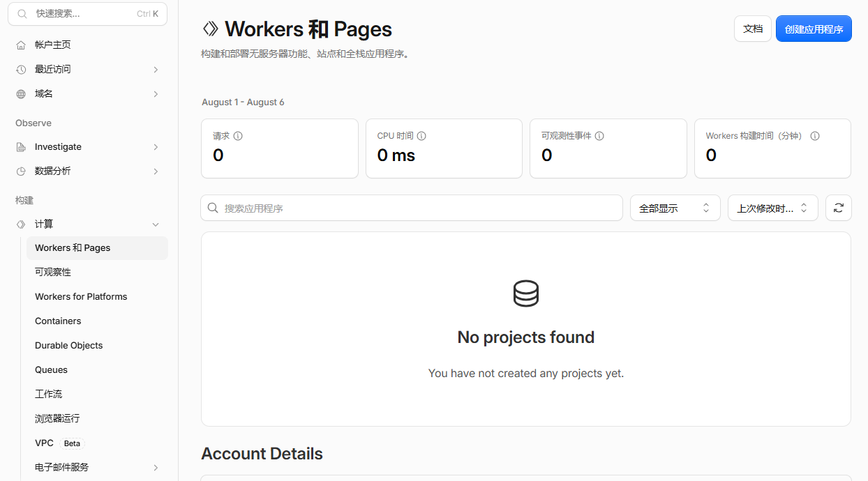Click You have not created any projects text
868x481 pixels.
(x=526, y=374)
